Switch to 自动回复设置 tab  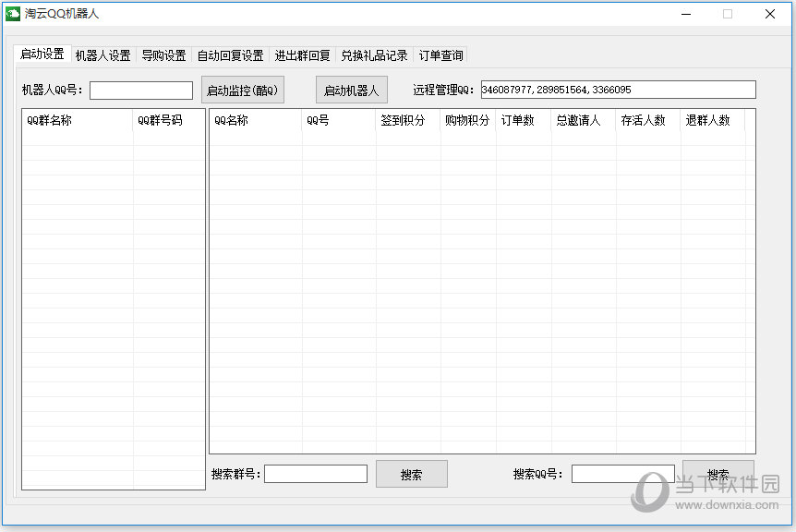(230, 55)
